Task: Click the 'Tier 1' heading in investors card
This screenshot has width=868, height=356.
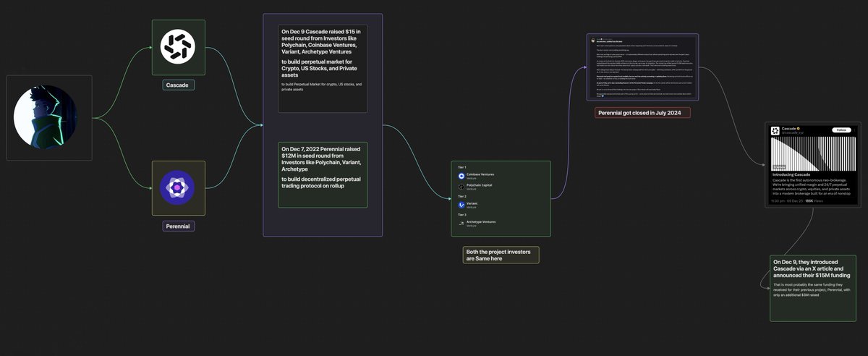Action: (461, 167)
